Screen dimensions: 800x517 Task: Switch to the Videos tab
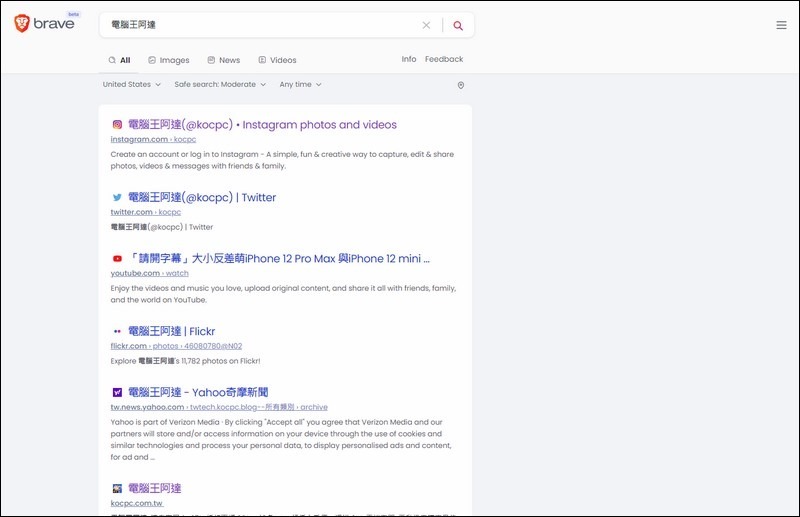277,60
